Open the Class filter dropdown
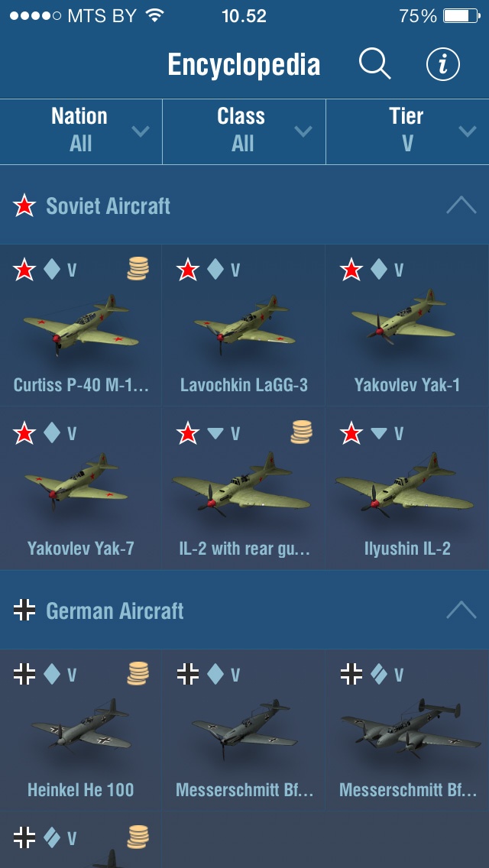Image resolution: width=489 pixels, height=868 pixels. click(x=244, y=131)
